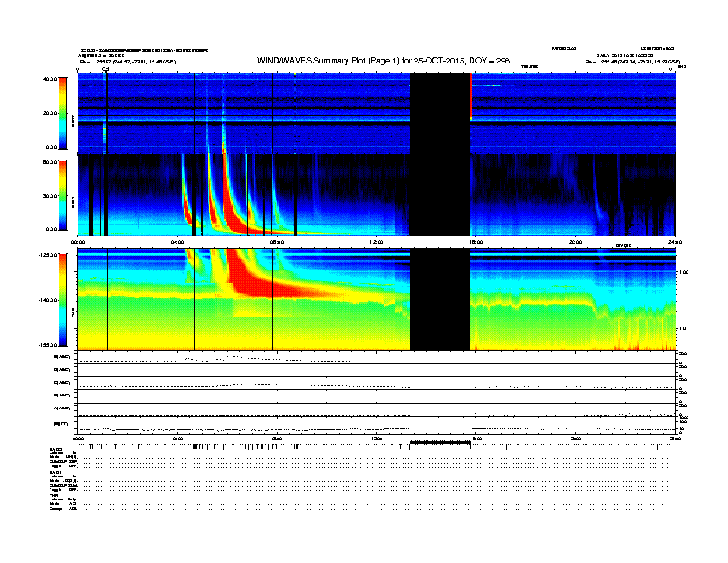The image size is (728, 563).
Task: Click the -140.00 label on TNR scale
Action: (x=49, y=300)
